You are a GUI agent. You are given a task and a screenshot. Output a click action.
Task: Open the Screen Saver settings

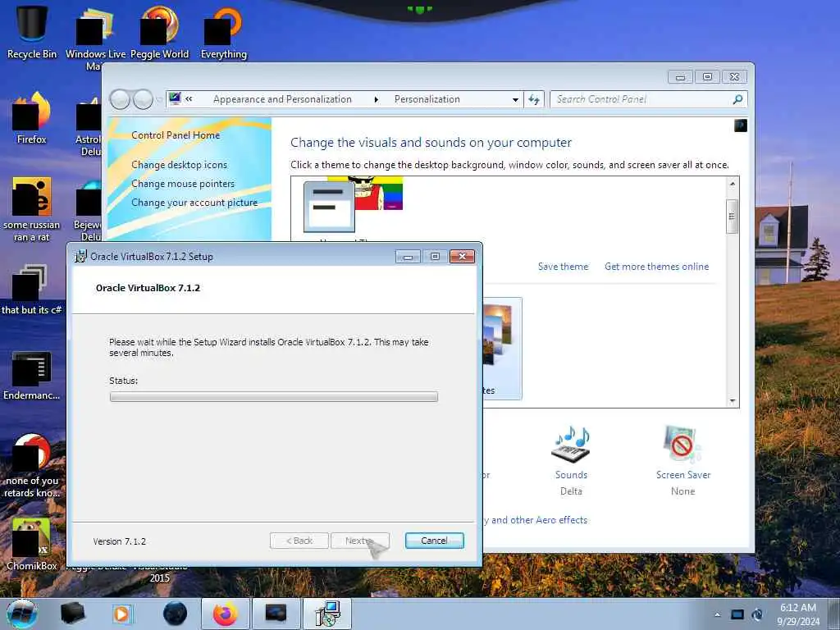pyautogui.click(x=683, y=461)
